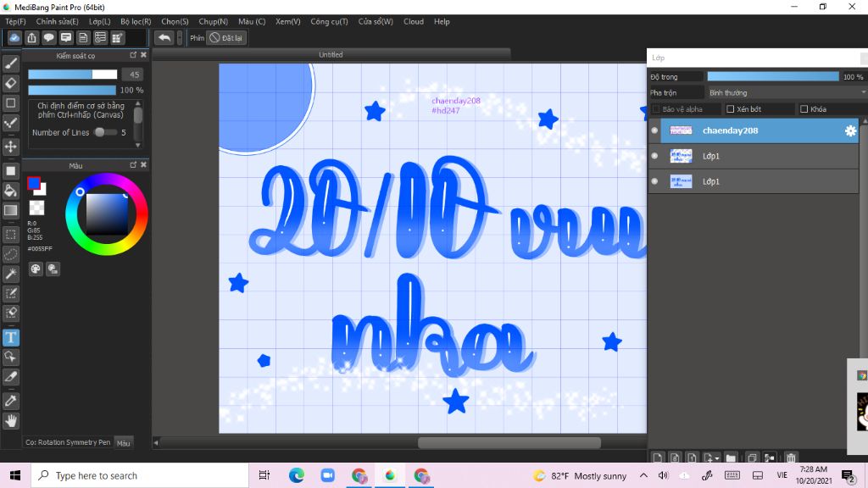The image size is (868, 488).
Task: Show hidden system tray icons chevron
Action: click(643, 475)
